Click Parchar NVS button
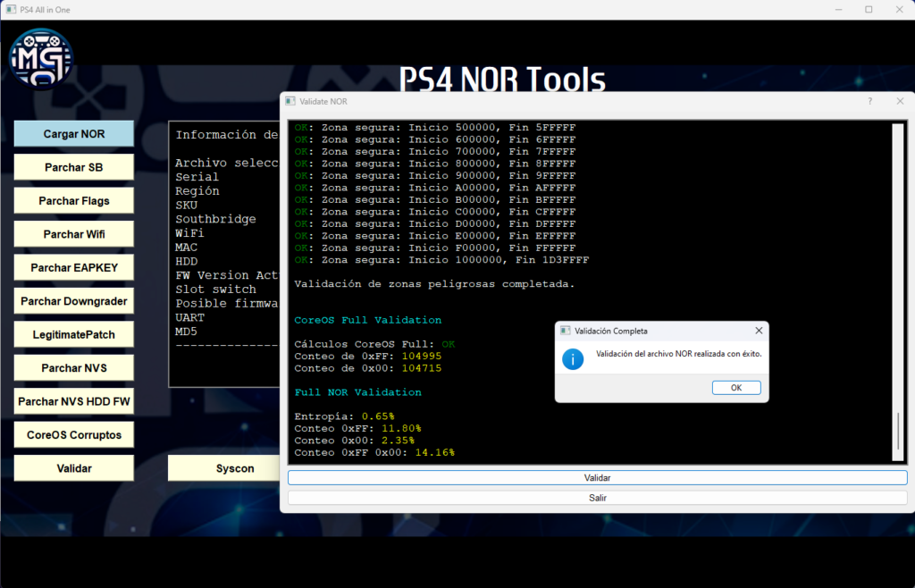The image size is (915, 588). (x=74, y=367)
